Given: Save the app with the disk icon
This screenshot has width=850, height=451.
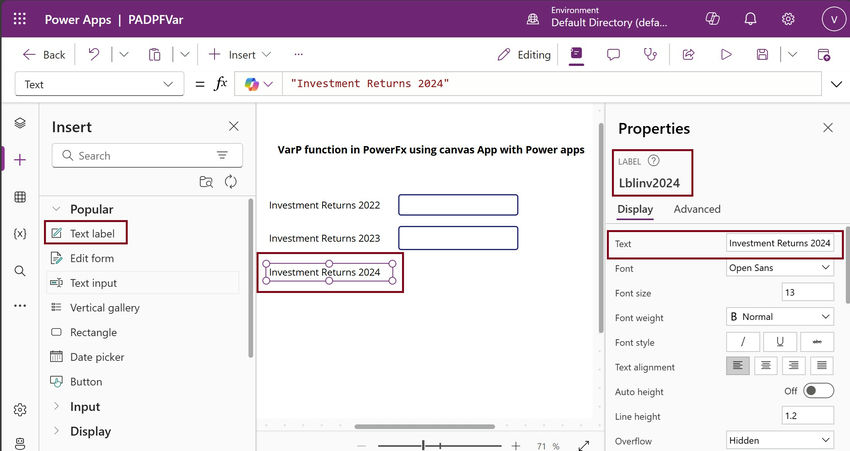Looking at the screenshot, I should pyautogui.click(x=762, y=54).
